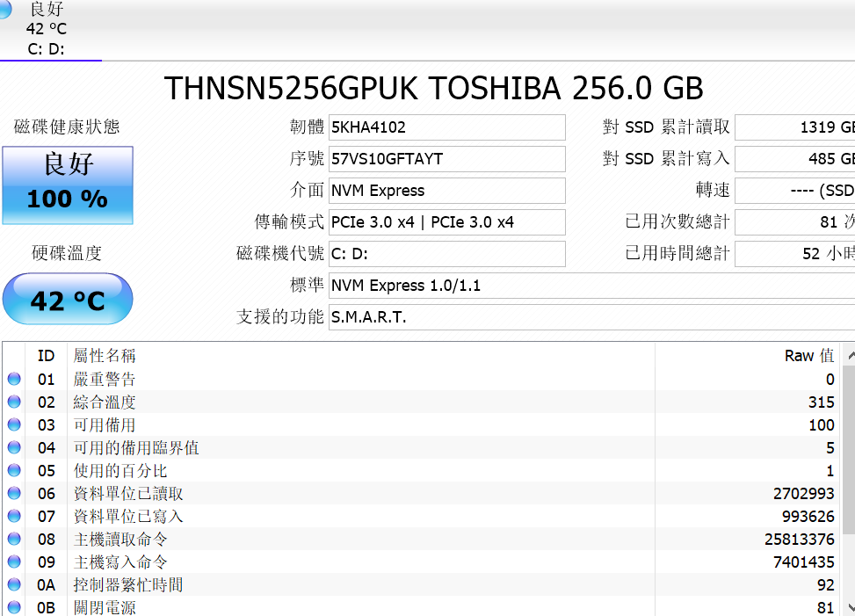Select the 可用備用 attribute row

422,425
